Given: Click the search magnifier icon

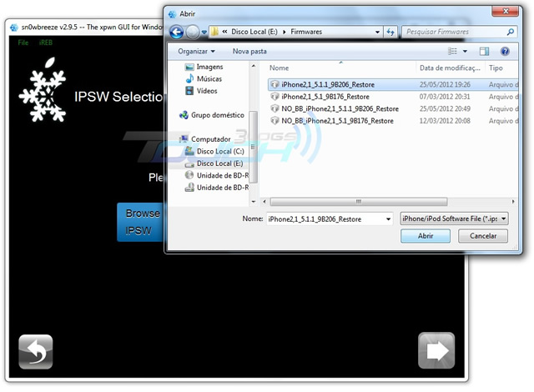Looking at the screenshot, I should (510, 32).
